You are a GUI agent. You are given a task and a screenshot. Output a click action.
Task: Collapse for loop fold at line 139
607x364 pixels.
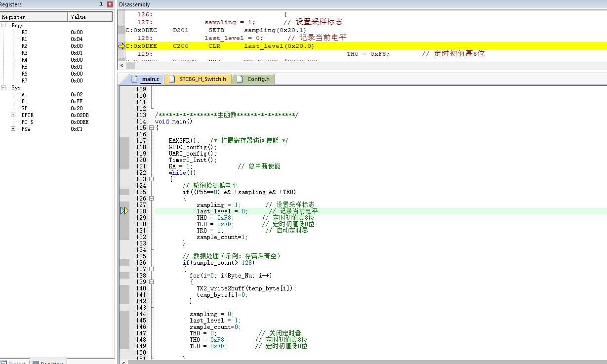tap(151, 282)
